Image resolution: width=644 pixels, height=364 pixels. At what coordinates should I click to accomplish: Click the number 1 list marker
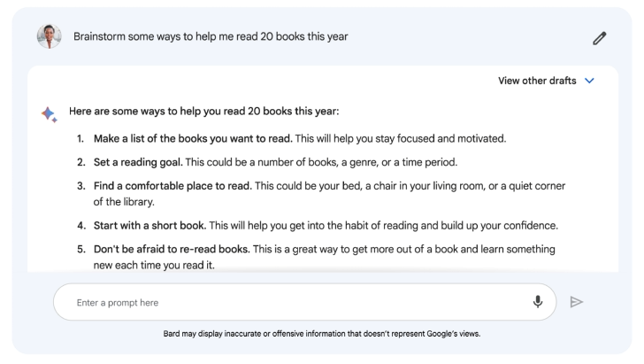[x=80, y=139]
